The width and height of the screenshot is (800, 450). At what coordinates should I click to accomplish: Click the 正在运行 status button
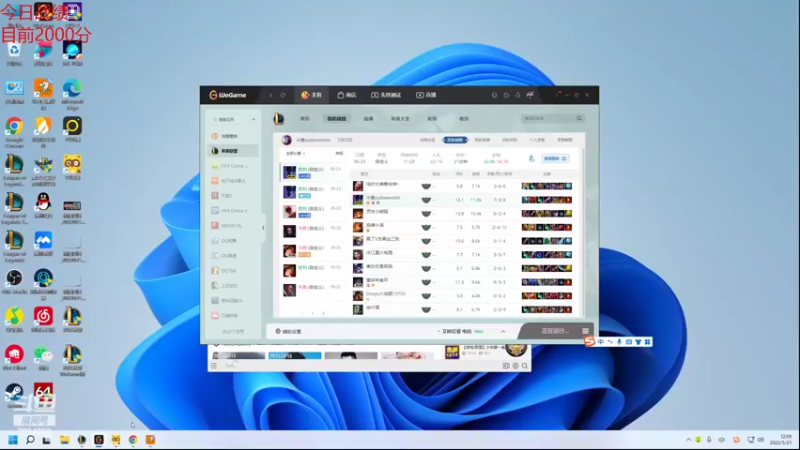(x=554, y=331)
